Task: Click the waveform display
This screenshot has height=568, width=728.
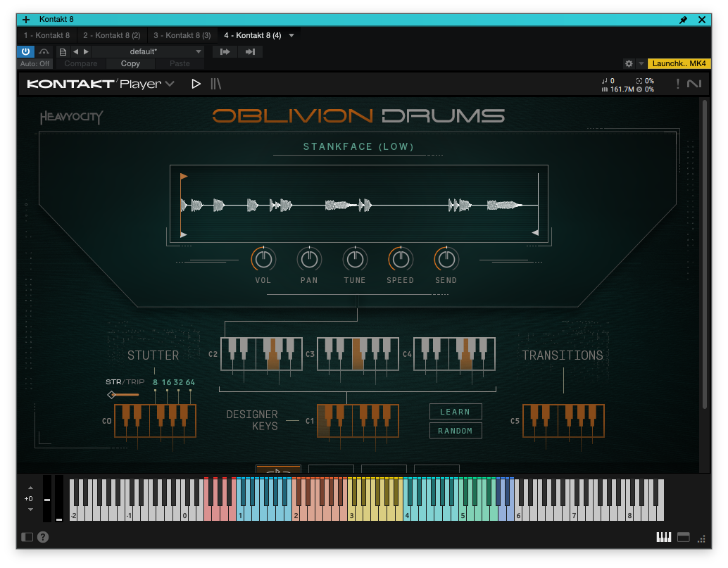Action: point(359,204)
